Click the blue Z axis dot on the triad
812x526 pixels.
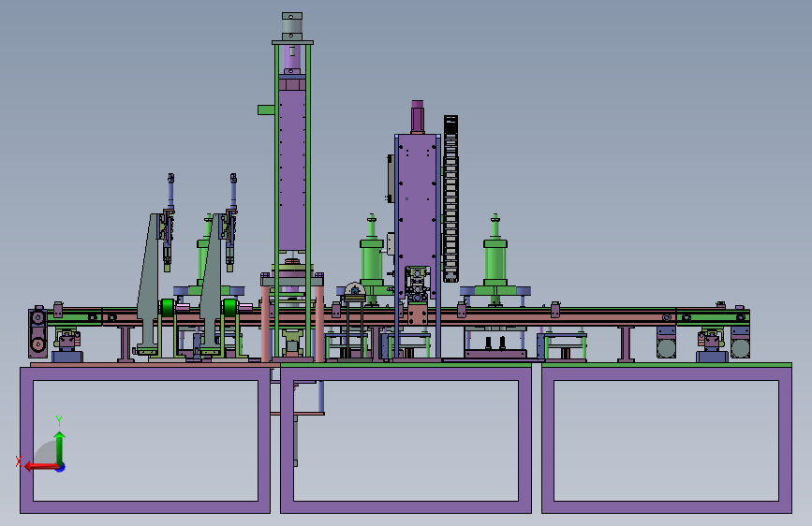(x=61, y=468)
